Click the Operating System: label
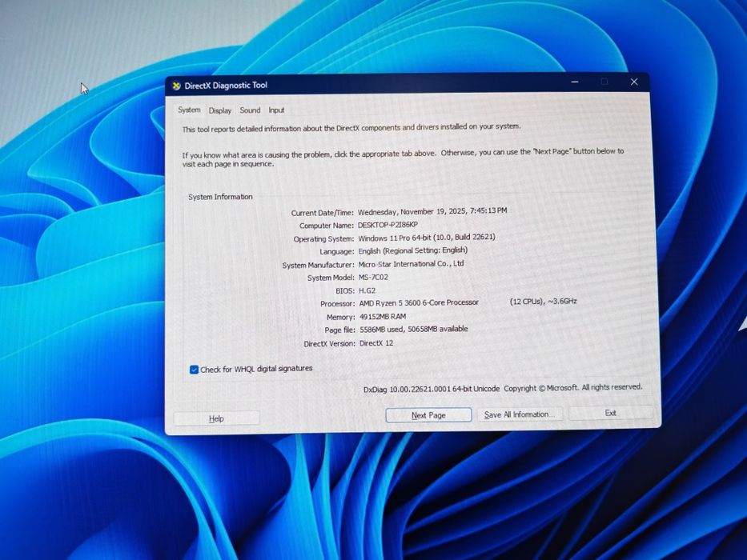Viewport: 747px width, 560px height. point(324,239)
